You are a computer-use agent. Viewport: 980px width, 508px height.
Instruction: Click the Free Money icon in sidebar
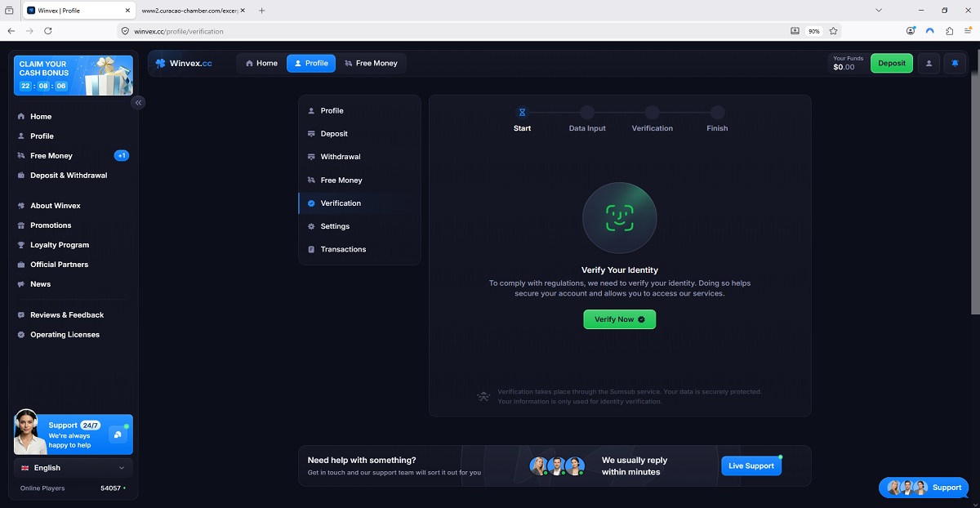21,156
